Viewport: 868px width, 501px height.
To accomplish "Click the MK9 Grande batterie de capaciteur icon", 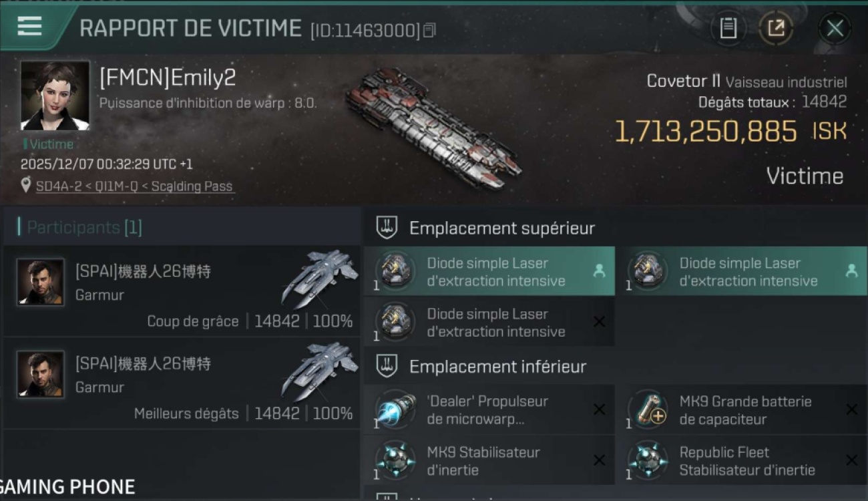I will [x=649, y=409].
